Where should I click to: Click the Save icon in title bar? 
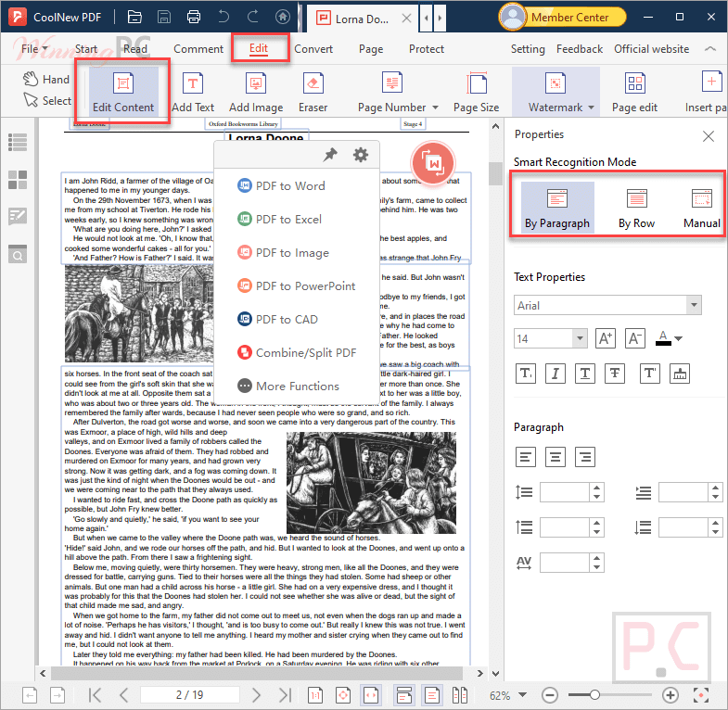(164, 18)
